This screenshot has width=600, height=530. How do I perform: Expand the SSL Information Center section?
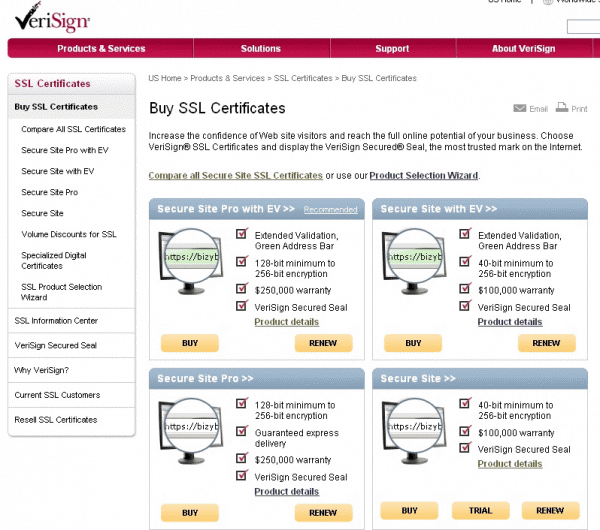56,321
